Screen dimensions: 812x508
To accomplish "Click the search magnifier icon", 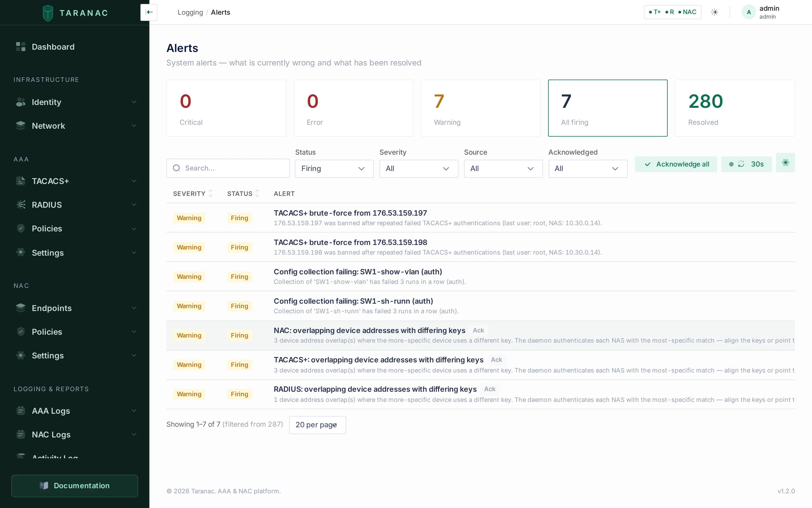I will click(x=176, y=168).
